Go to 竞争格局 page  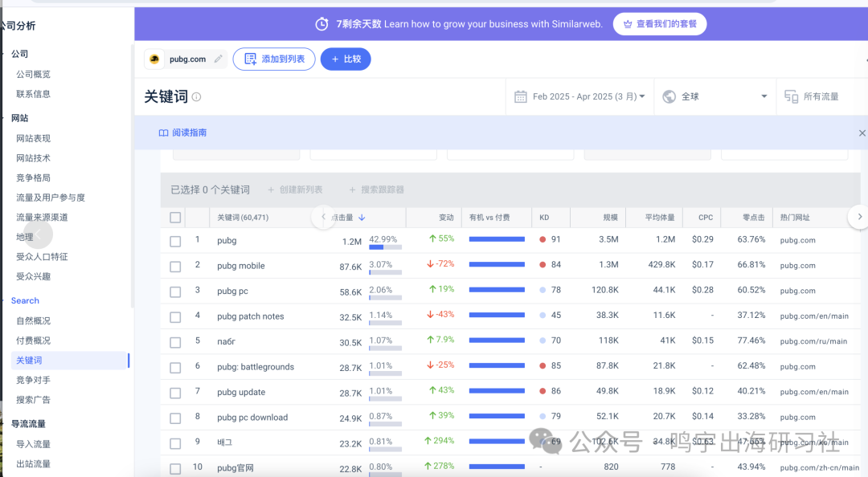click(x=33, y=177)
